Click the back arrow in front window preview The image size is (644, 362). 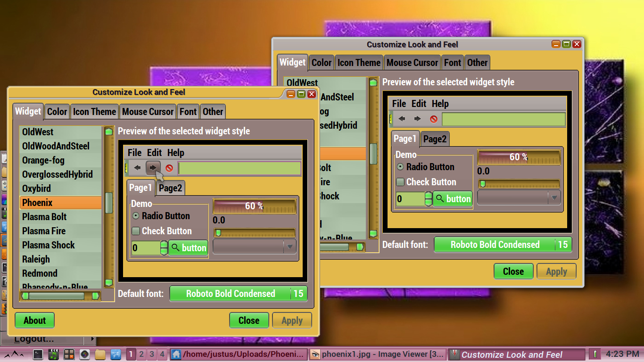[x=138, y=168]
